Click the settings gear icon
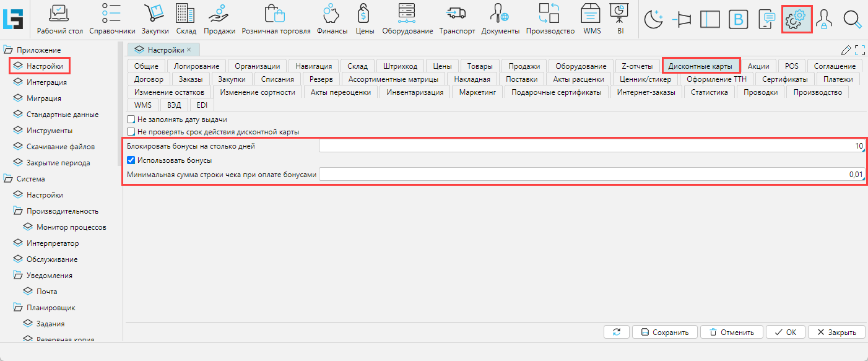Screen dimensions: 868x361 [x=796, y=20]
